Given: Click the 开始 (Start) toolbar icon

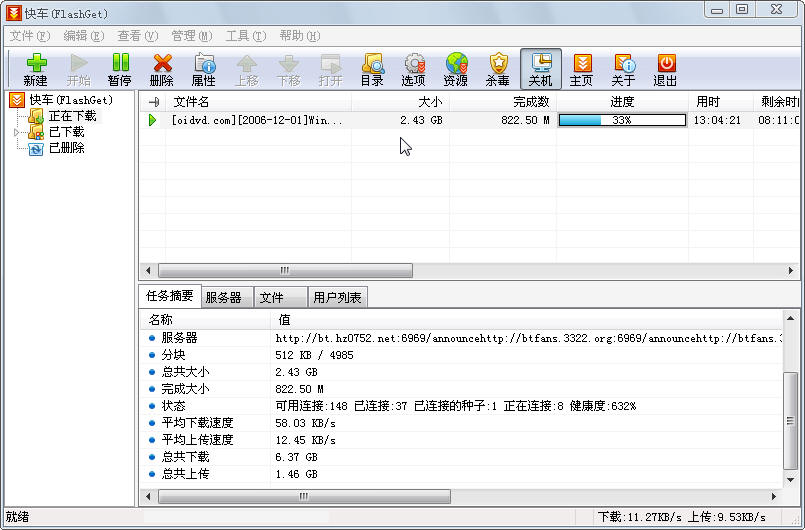Looking at the screenshot, I should (79, 70).
